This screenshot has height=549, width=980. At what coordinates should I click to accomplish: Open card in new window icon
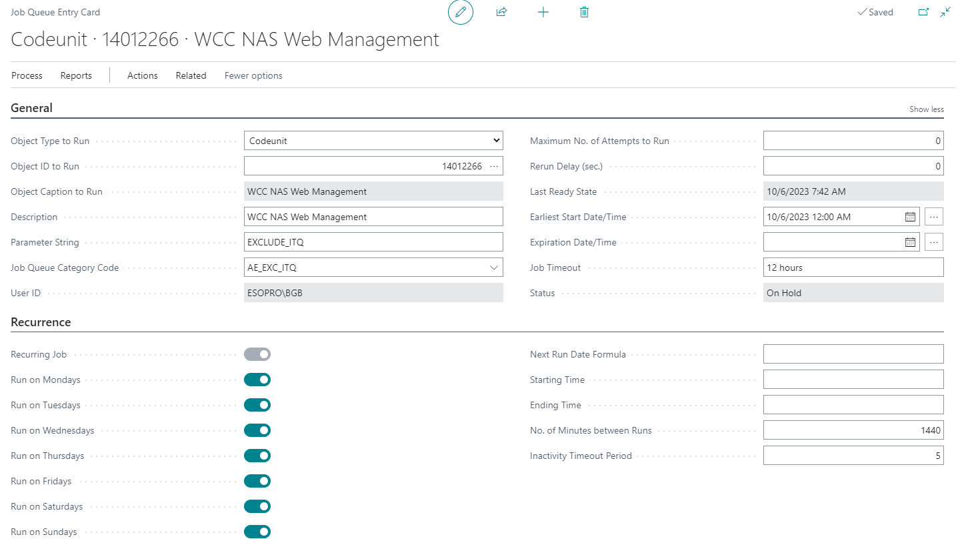(x=923, y=12)
